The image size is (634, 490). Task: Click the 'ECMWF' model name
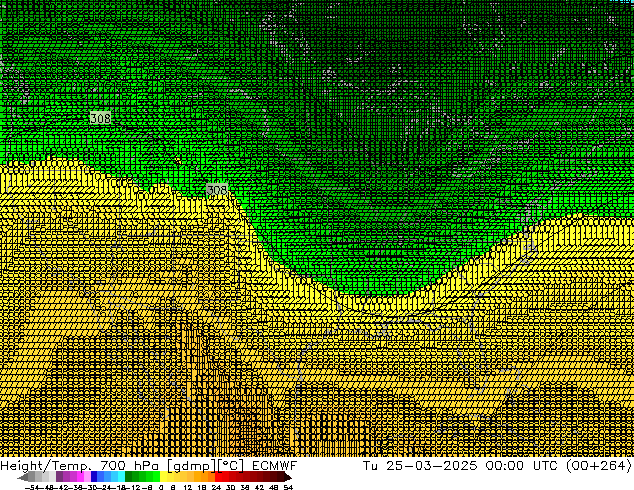pos(275,466)
